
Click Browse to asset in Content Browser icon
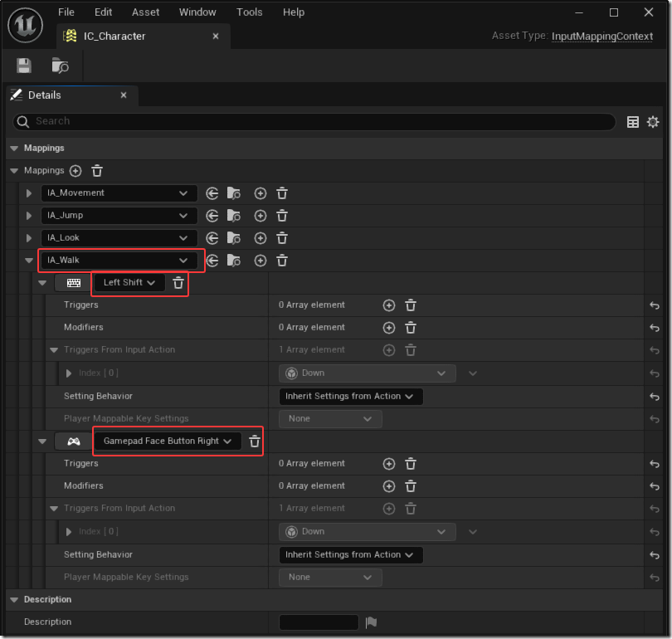[x=60, y=66]
